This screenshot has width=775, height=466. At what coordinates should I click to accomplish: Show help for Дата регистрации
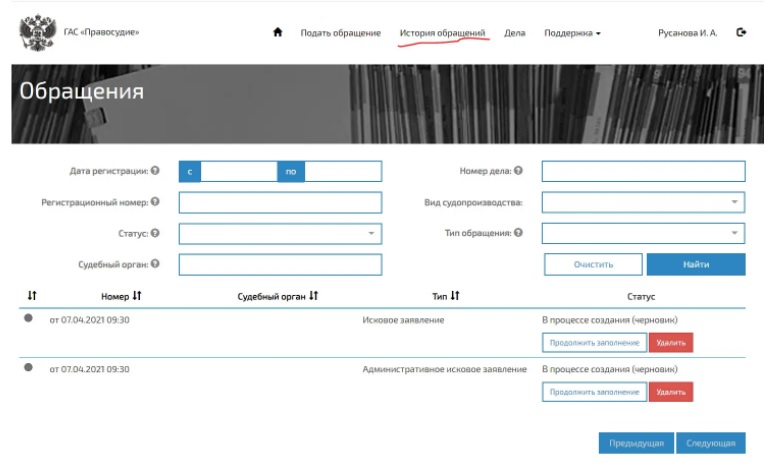(155, 170)
